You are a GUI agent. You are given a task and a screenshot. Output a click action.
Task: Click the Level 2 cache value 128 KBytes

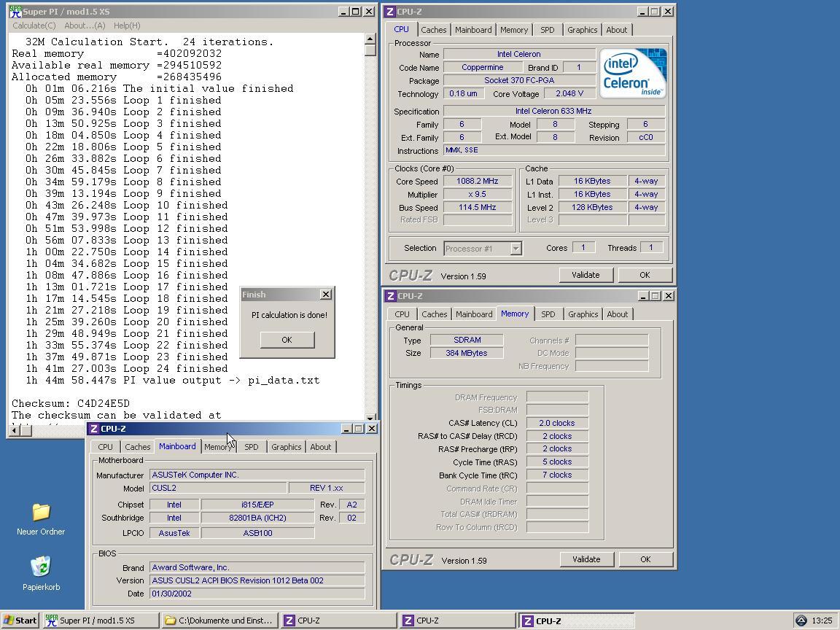(x=592, y=207)
